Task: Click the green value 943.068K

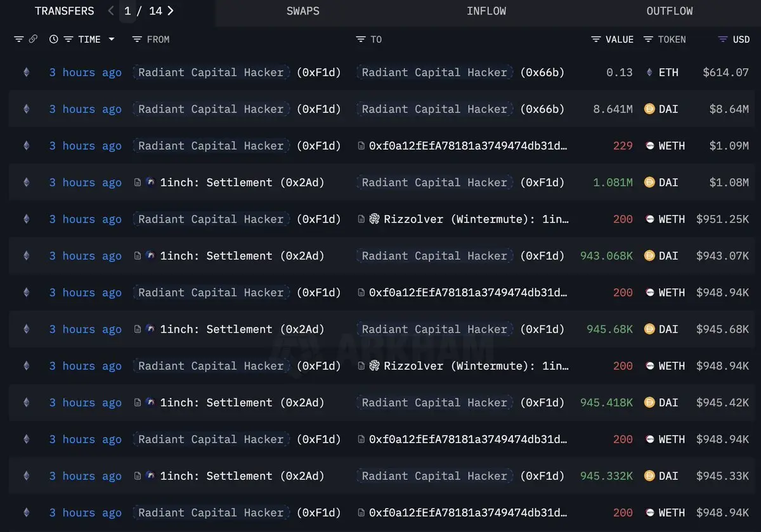Action: 606,256
